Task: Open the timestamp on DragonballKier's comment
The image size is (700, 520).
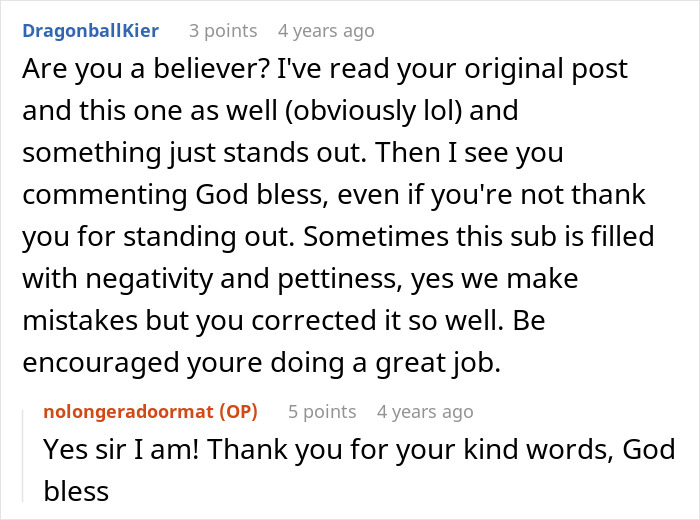Action: [x=326, y=31]
